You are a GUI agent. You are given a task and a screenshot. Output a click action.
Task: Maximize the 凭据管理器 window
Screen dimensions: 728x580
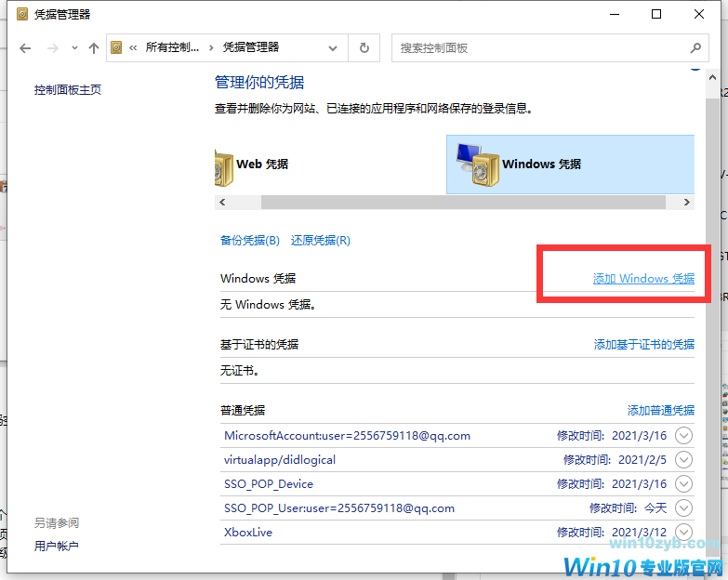(656, 14)
